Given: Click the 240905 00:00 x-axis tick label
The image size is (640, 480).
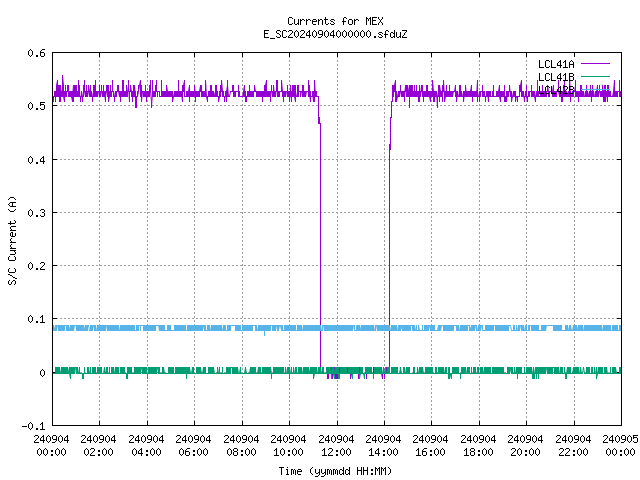Looking at the screenshot, I should coord(620,445).
